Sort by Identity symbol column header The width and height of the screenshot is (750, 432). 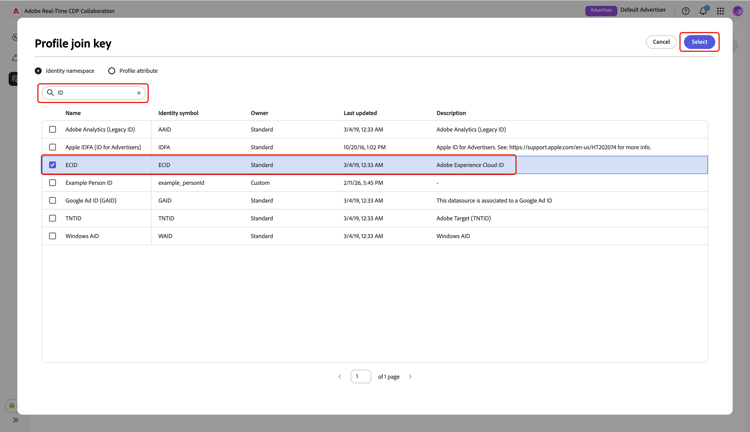(x=178, y=113)
